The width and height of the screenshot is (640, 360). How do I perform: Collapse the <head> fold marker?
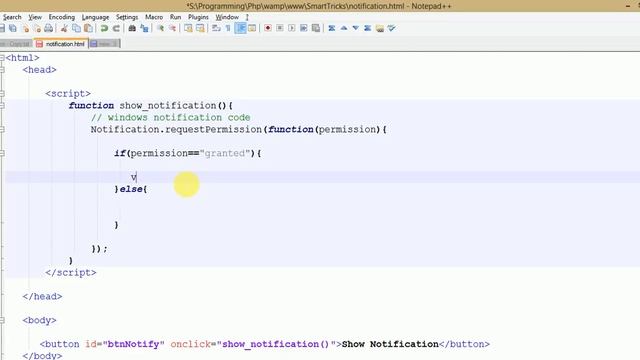point(2,70)
